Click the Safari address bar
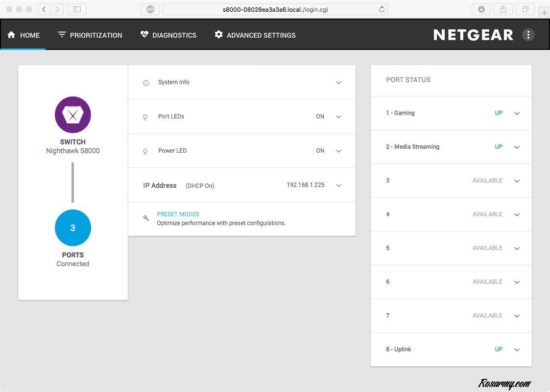 (x=274, y=9)
